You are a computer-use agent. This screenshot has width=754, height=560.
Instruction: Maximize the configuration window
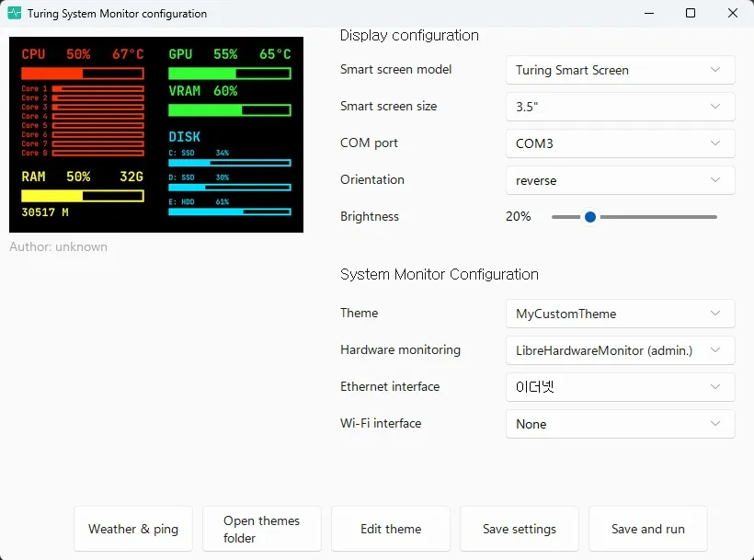tap(691, 13)
